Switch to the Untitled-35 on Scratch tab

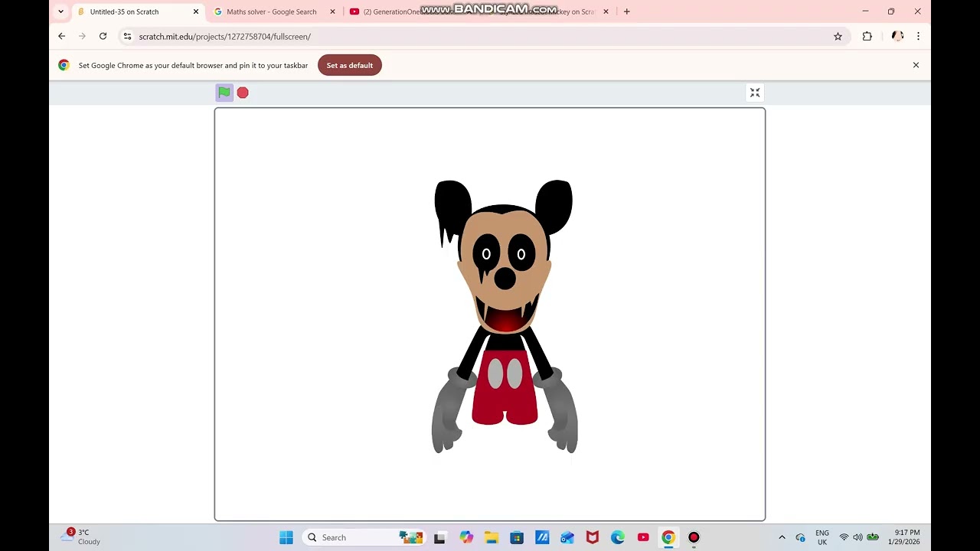(x=138, y=11)
